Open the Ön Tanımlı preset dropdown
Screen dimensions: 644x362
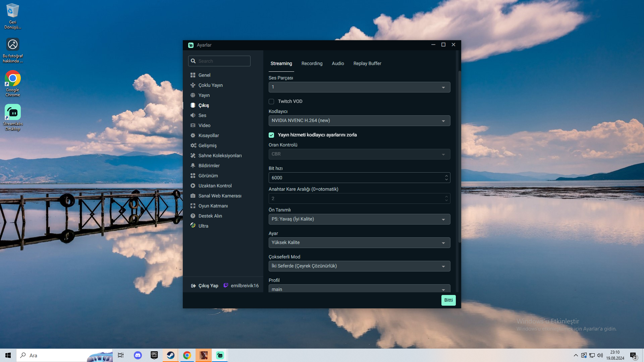pyautogui.click(x=359, y=219)
